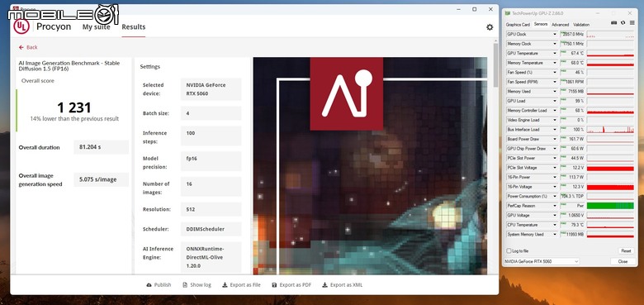Click the GPU Temperature value 67.4 °C

(x=572, y=54)
